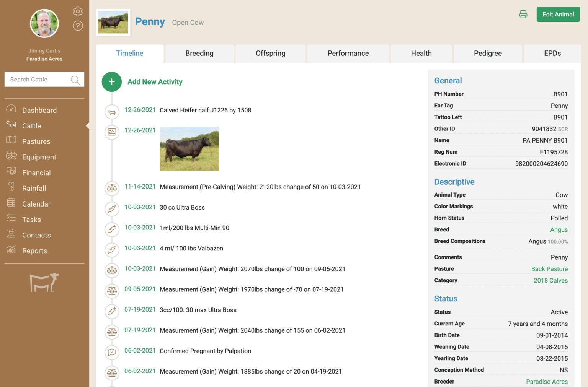Click the scale icon for Pre-Calving weight entry

click(x=112, y=189)
